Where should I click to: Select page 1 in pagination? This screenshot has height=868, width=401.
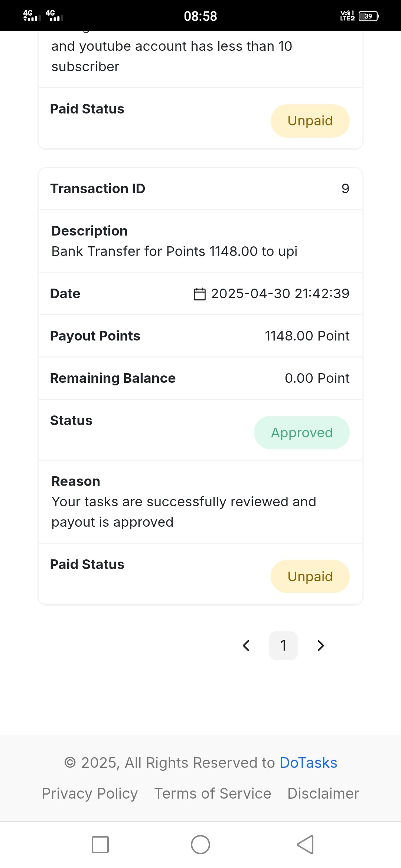(x=283, y=645)
